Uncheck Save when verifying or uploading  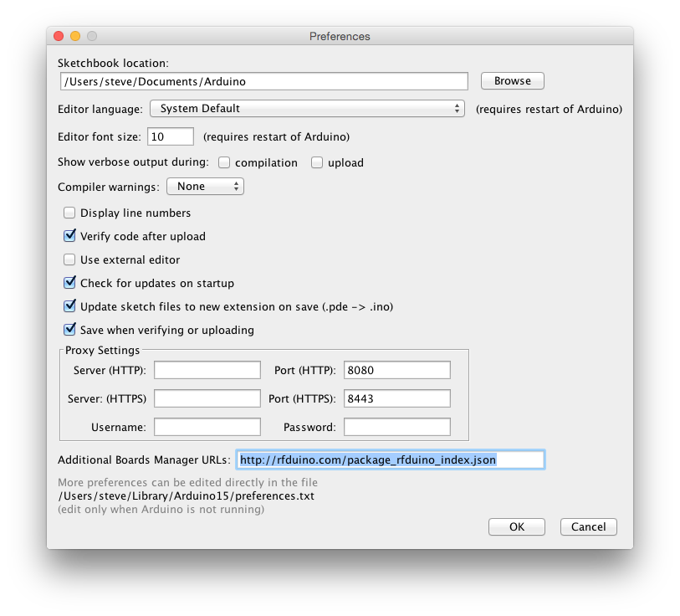pos(70,331)
